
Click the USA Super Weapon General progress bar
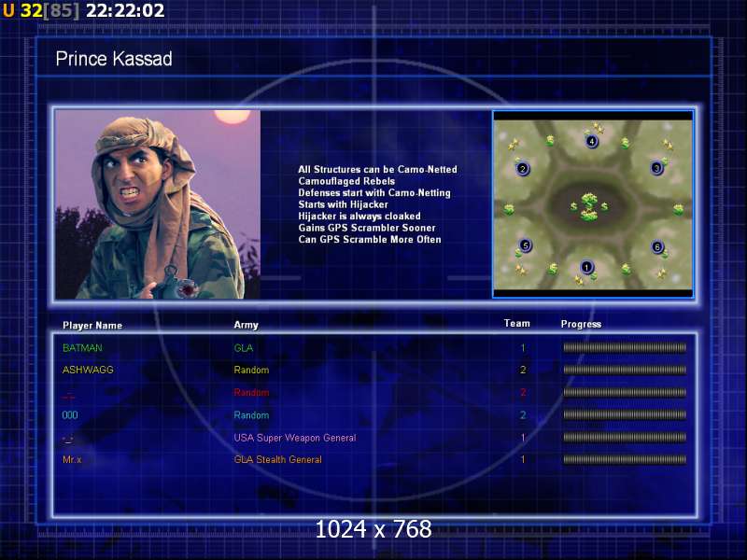click(625, 437)
